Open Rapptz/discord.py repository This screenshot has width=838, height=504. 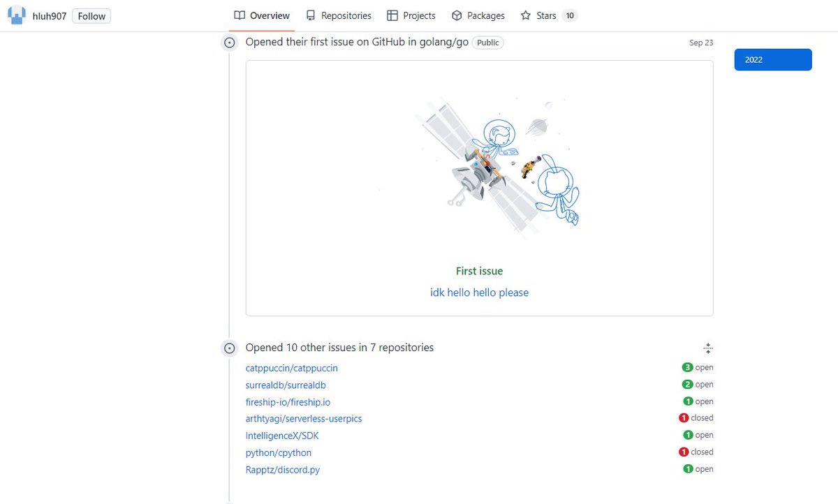pos(283,470)
